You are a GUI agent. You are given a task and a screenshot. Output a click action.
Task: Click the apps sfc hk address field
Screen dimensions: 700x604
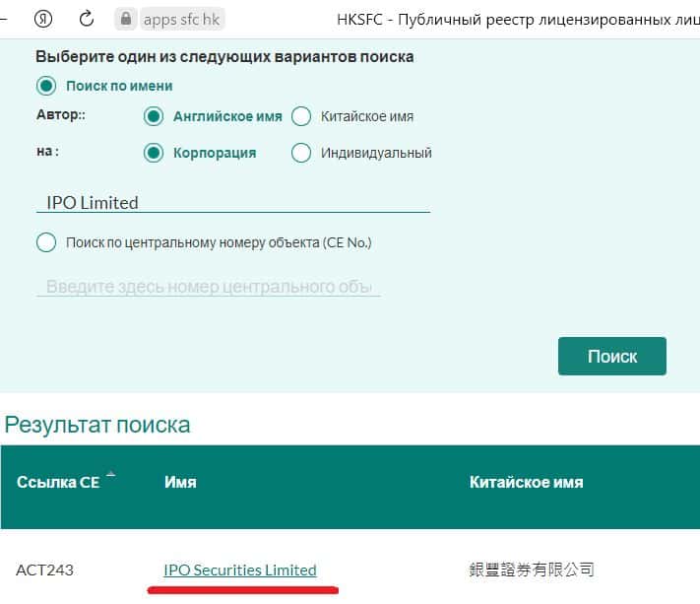[x=182, y=19]
